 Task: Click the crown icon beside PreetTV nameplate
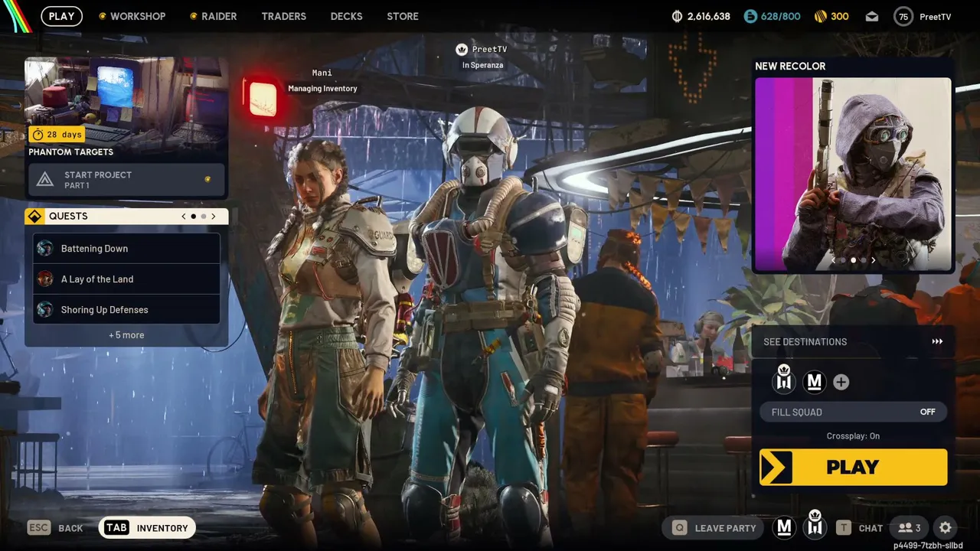point(462,49)
